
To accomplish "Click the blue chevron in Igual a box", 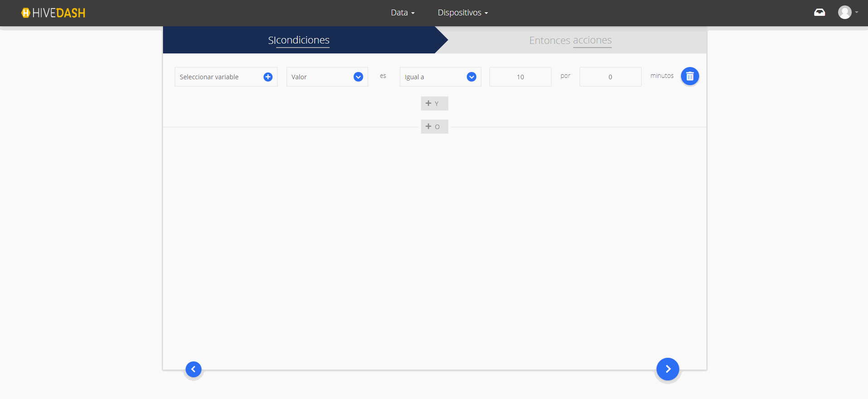I will point(471,77).
